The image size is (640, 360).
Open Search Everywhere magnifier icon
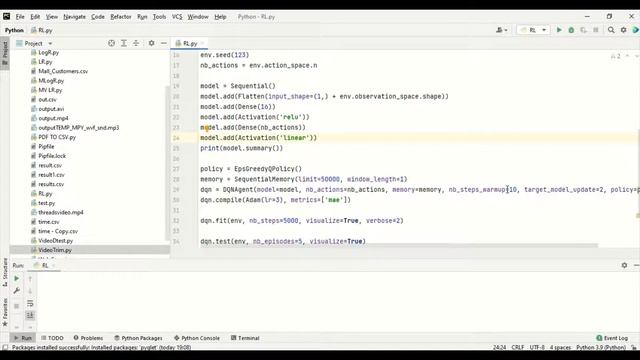(x=611, y=30)
